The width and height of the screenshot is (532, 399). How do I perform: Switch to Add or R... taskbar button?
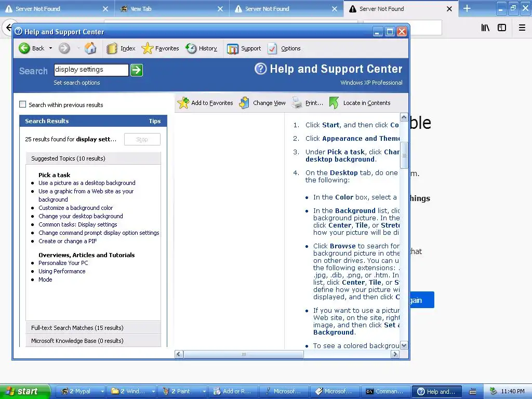pyautogui.click(x=233, y=391)
